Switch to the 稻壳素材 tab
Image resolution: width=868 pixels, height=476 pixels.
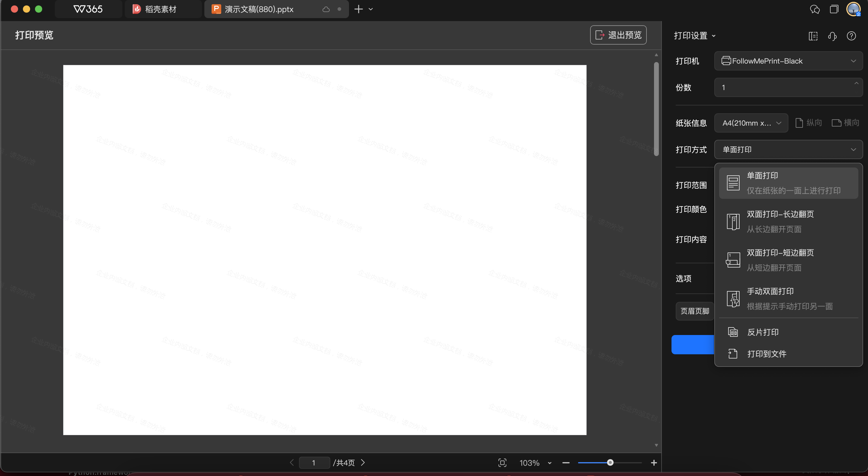[x=161, y=9]
